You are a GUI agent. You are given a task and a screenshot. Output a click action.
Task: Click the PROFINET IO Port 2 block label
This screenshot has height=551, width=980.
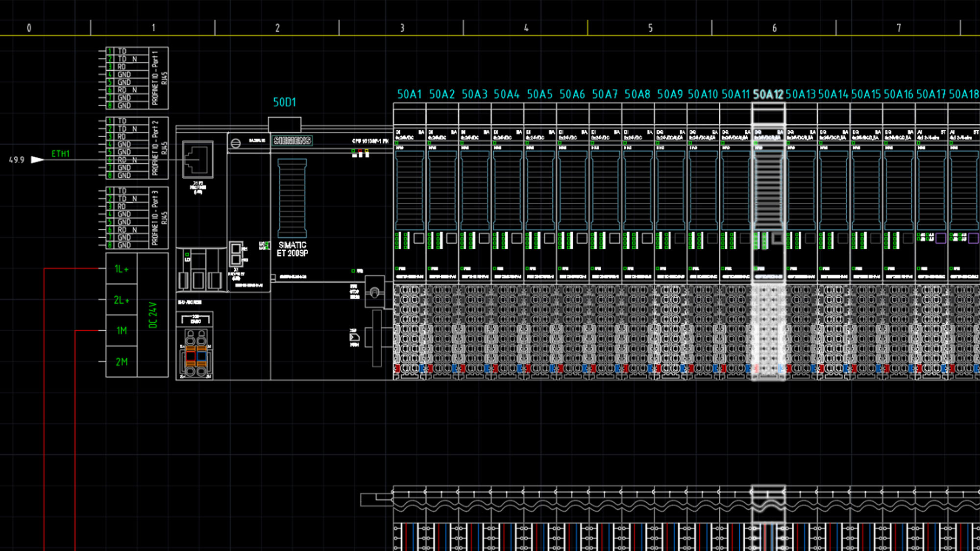[155, 148]
